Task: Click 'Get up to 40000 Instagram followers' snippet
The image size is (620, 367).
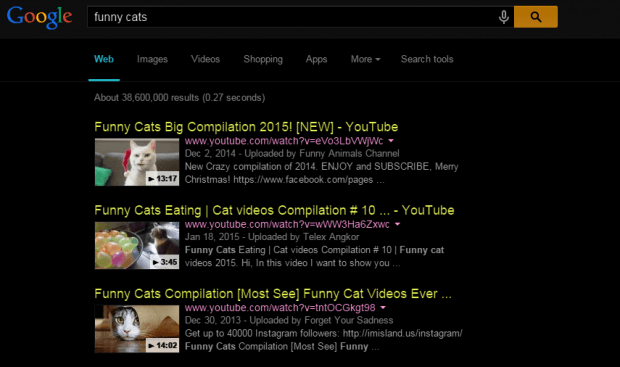Action: click(x=323, y=333)
